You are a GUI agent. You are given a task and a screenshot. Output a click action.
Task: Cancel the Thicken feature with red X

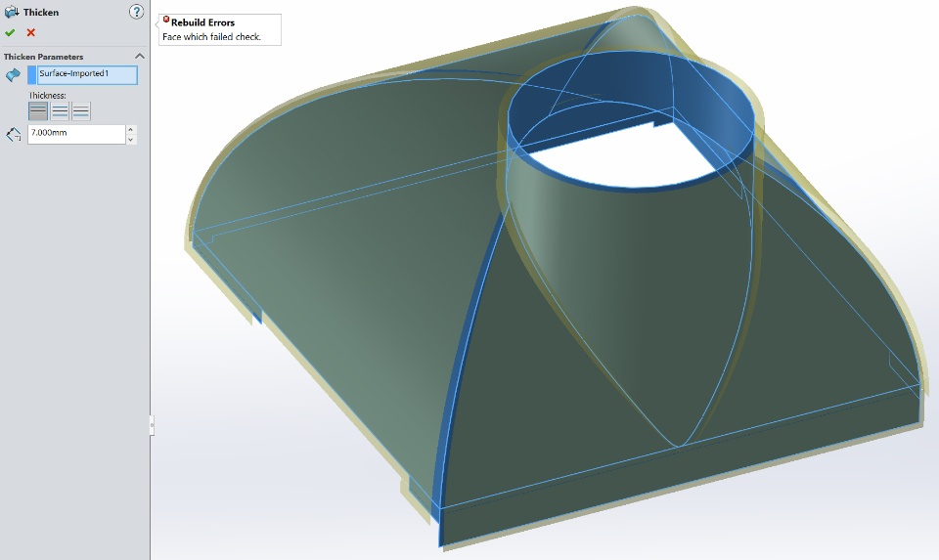pos(30,32)
